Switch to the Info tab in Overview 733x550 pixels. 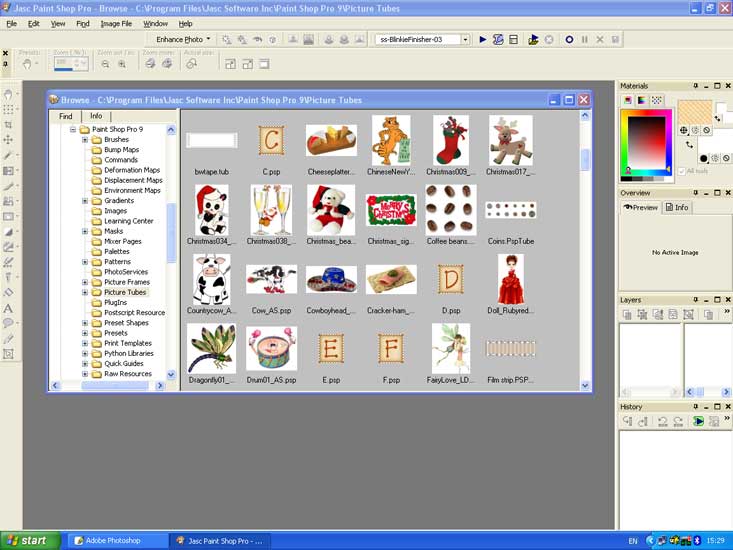click(677, 207)
